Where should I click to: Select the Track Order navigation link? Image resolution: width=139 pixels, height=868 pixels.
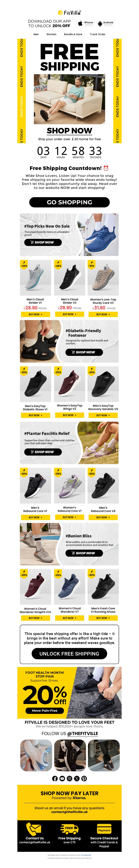click(x=98, y=34)
